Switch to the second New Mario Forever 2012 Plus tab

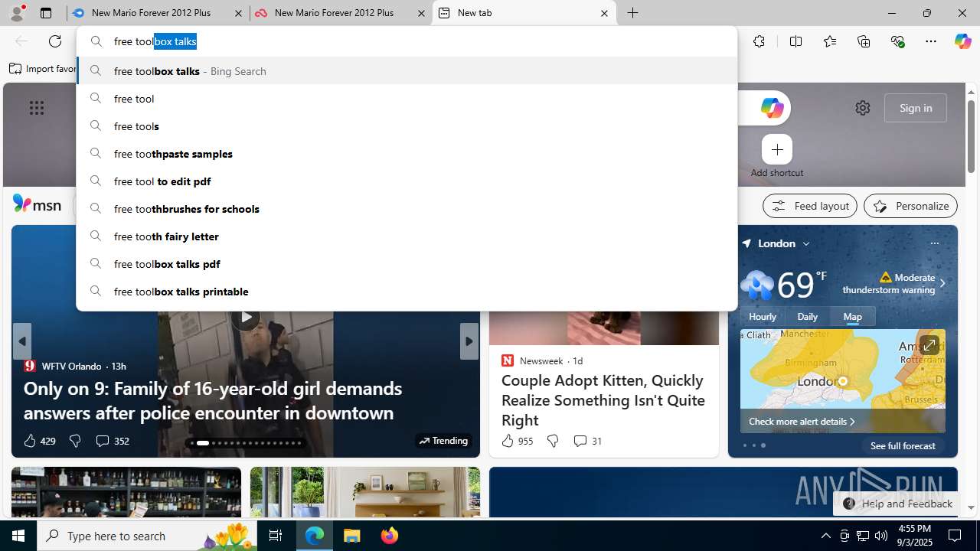[340, 13]
